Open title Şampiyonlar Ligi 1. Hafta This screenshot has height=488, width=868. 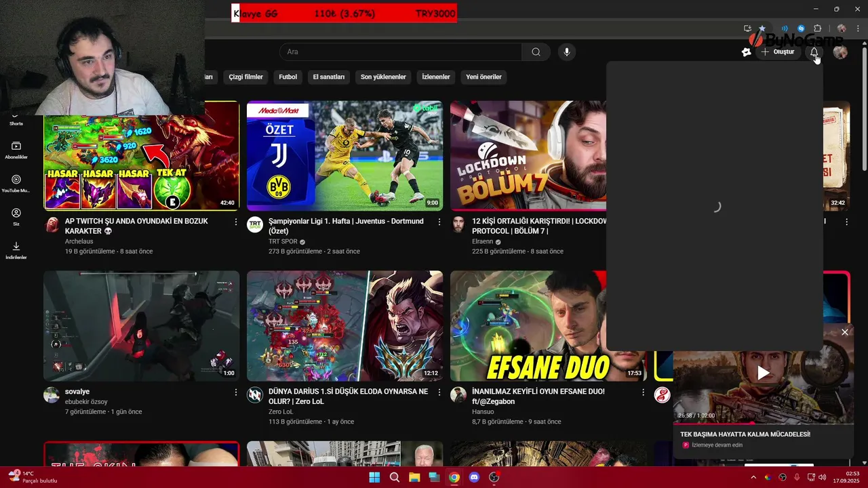346,226
